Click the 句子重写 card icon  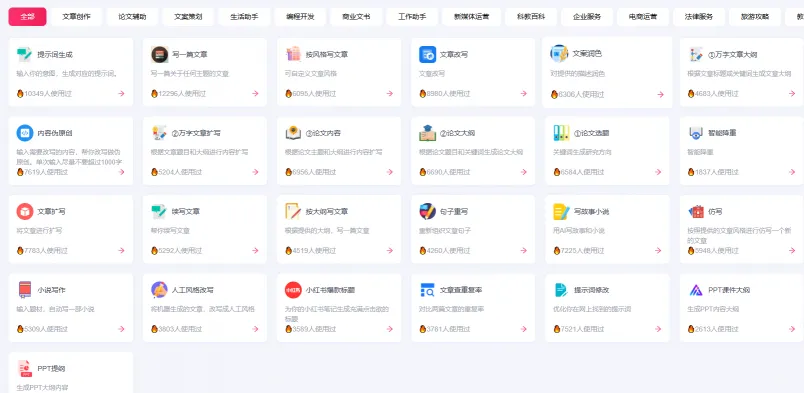pos(428,211)
